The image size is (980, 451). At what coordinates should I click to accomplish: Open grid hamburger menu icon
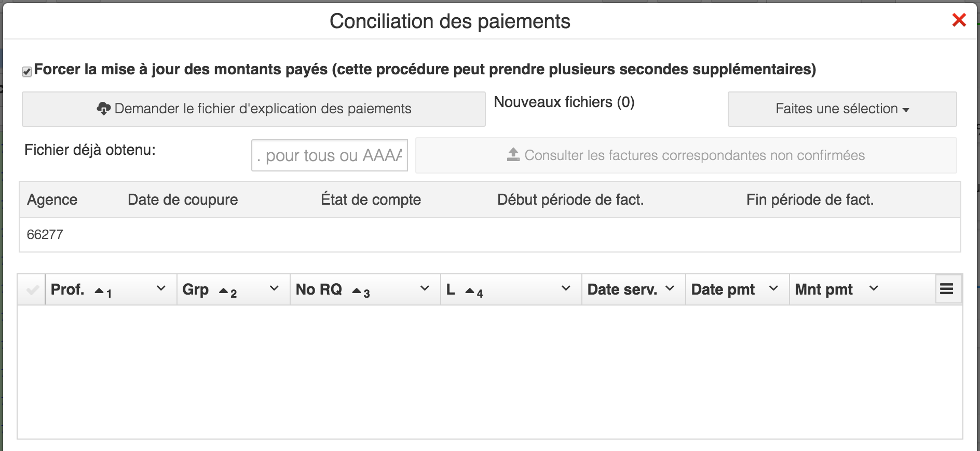coord(947,289)
